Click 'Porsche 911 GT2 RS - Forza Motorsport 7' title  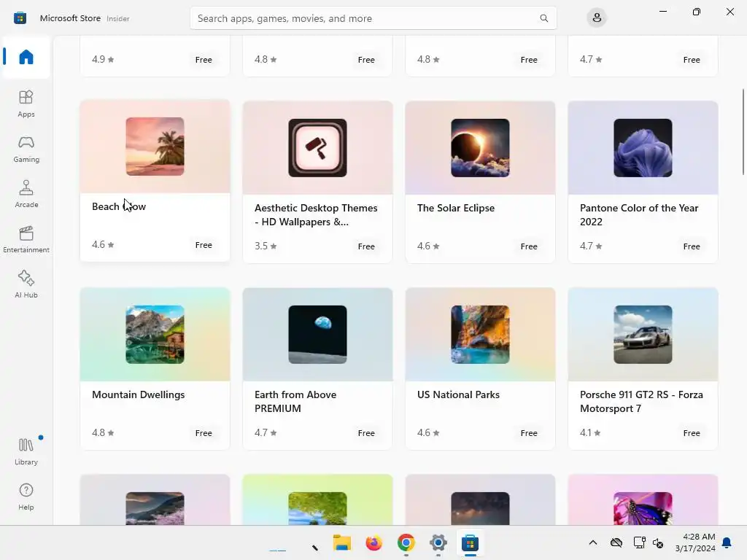[641, 402]
